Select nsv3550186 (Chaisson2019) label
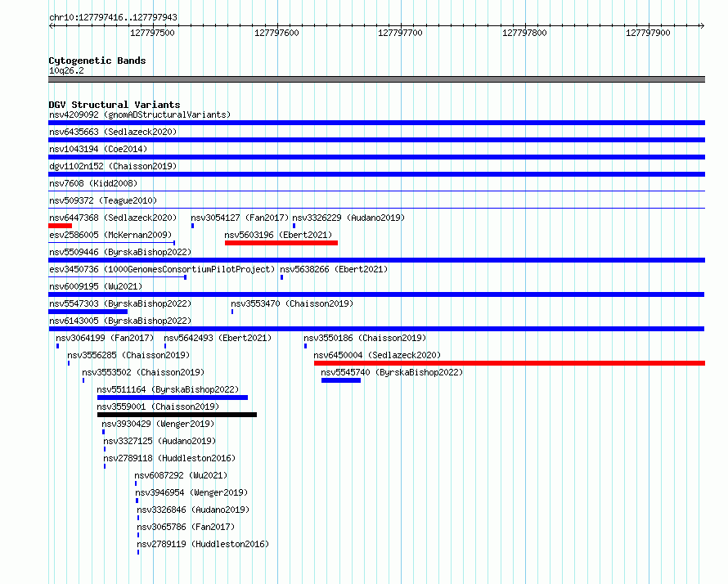The image size is (728, 584). pyautogui.click(x=365, y=338)
